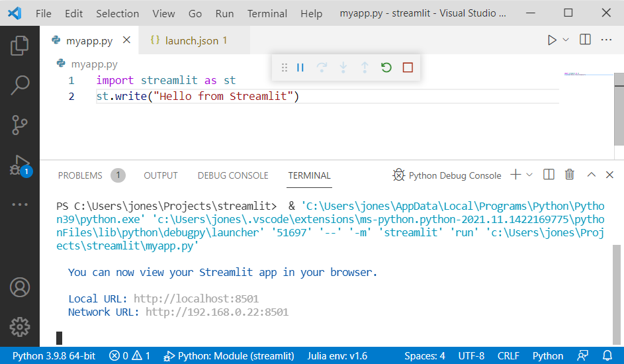
Task: Maximize the panel size with chevron up
Action: point(592,175)
